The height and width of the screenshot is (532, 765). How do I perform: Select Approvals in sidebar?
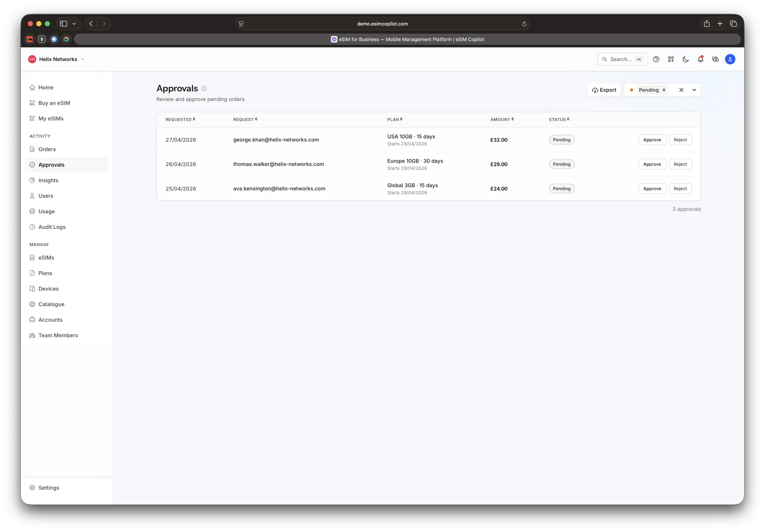(67, 165)
